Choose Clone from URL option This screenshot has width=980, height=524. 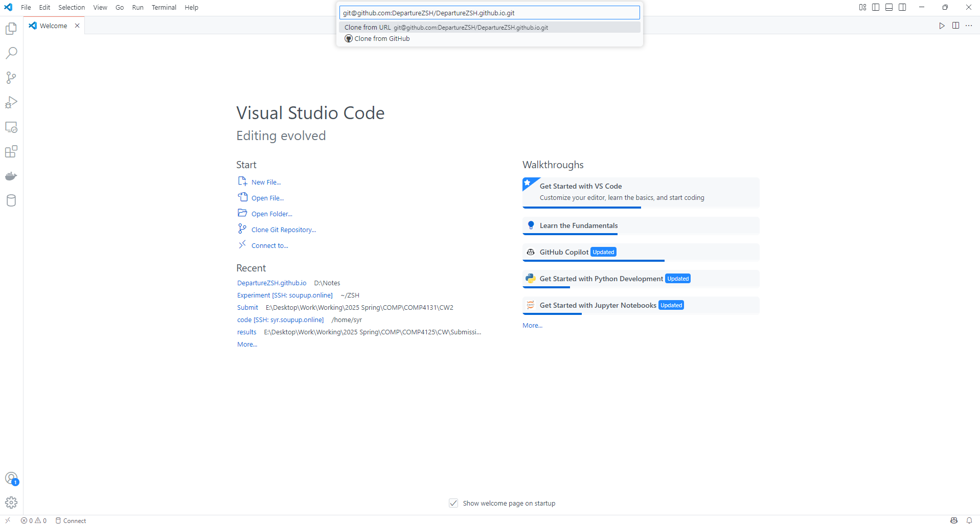(x=489, y=27)
